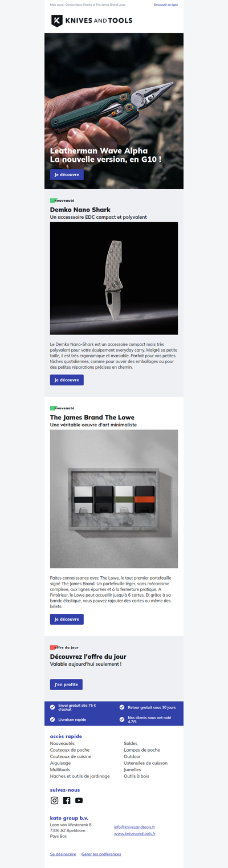Go to the Couteaux de poche quick link

pos(70,750)
